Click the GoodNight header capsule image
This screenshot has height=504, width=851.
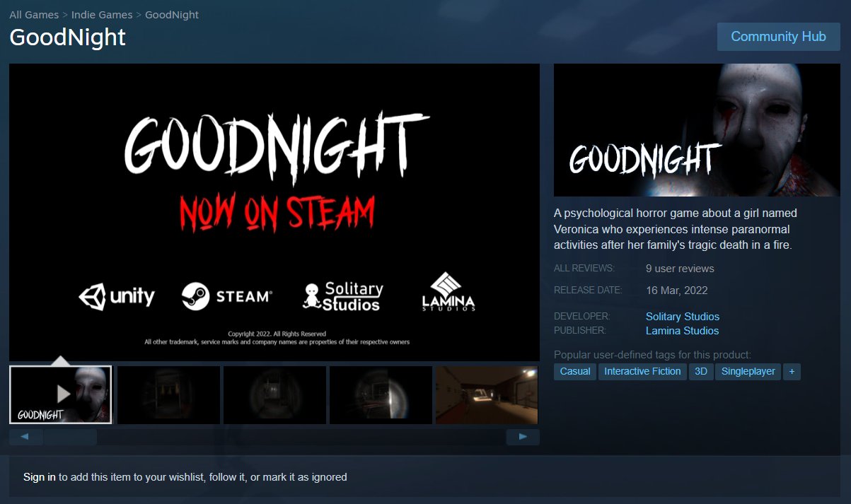click(697, 130)
